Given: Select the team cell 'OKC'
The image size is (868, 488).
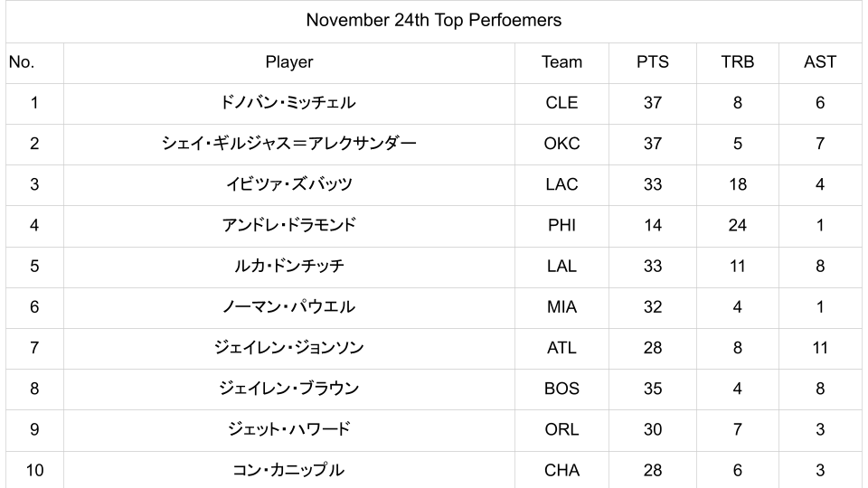Looking at the screenshot, I should [x=561, y=144].
